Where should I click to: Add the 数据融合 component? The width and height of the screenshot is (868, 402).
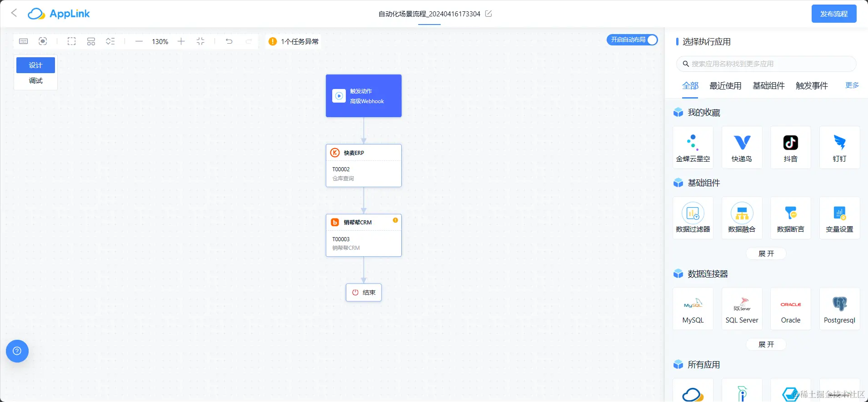tap(742, 218)
